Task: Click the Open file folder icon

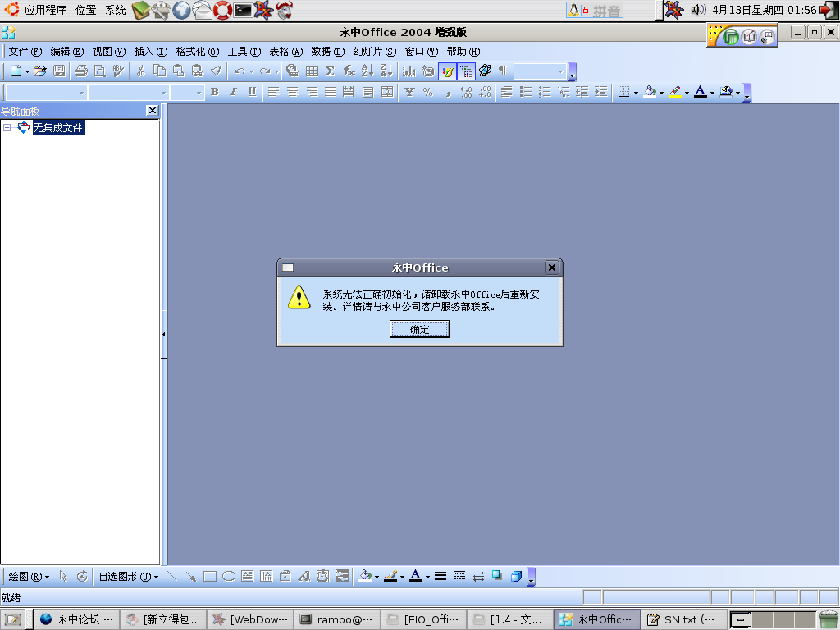Action: (x=40, y=71)
